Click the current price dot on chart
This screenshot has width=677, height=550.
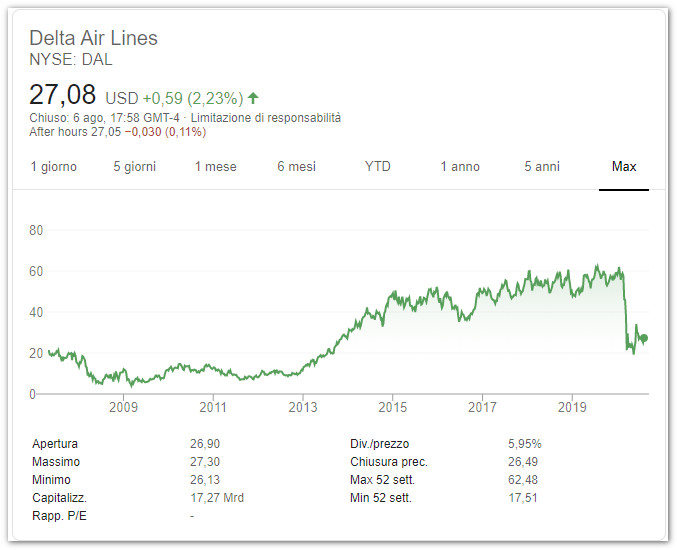click(644, 338)
